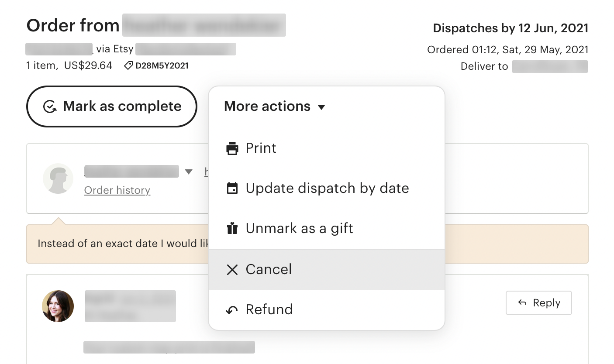The height and width of the screenshot is (364, 614).
Task: Click the printer icon beside Print
Action: click(x=232, y=148)
